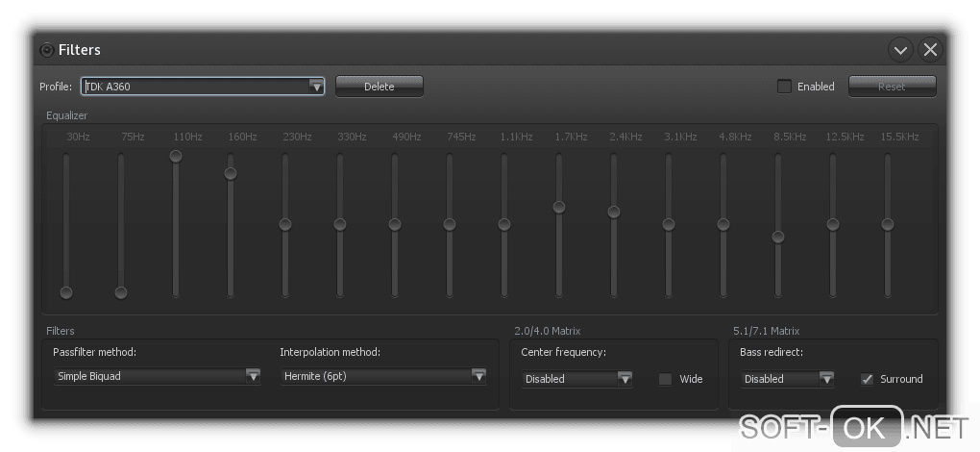Click the 2.4KHz equalizer slider knob
Image resolution: width=980 pixels, height=452 pixels.
(x=614, y=212)
